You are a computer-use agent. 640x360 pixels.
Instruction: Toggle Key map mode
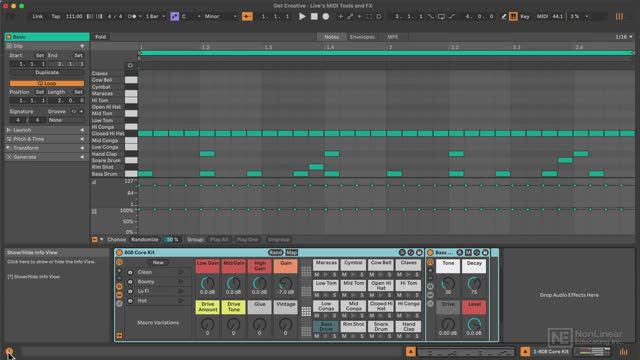pos(525,16)
